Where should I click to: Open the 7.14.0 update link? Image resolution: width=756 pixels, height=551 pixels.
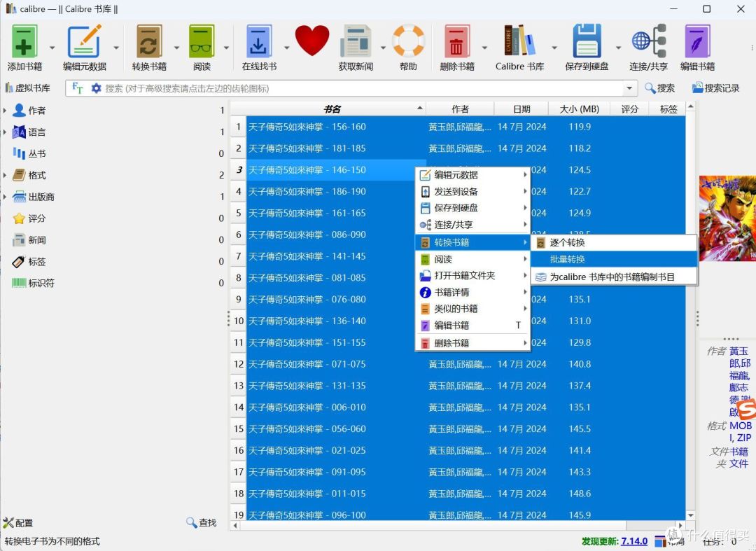pyautogui.click(x=634, y=541)
